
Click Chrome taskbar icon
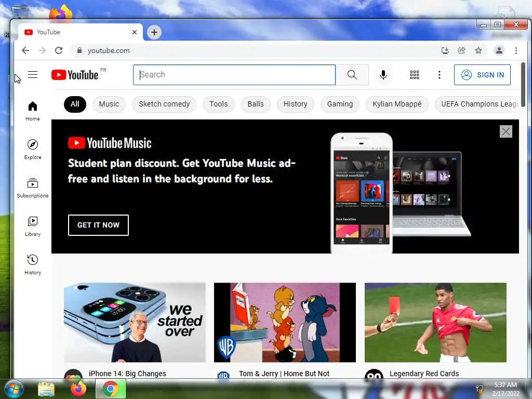pos(111,389)
